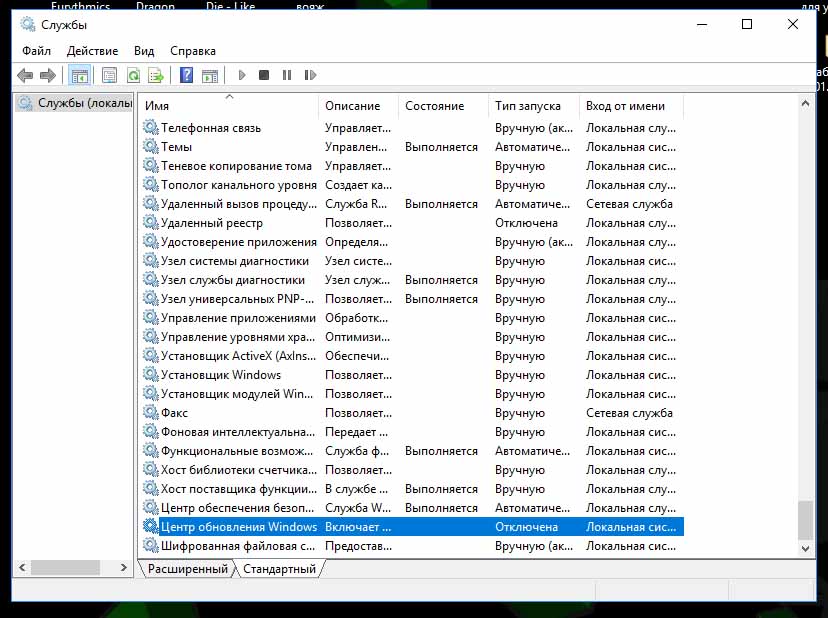This screenshot has width=828, height=618.
Task: Toggle the console tree pane icon
Action: point(80,76)
